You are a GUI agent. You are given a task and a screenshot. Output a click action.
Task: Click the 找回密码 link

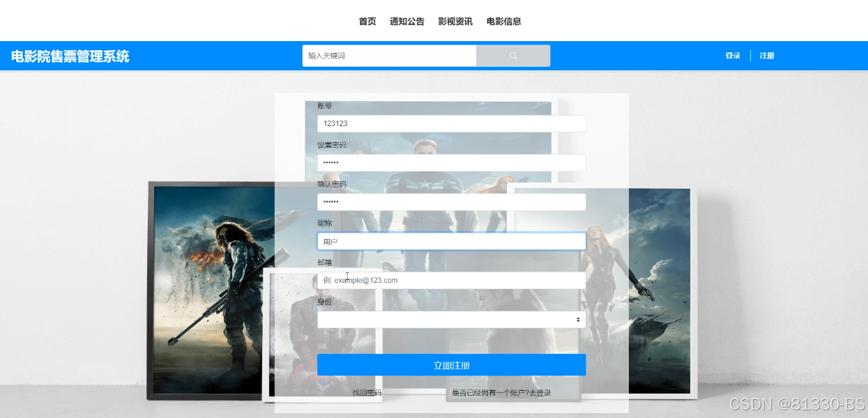tap(367, 393)
